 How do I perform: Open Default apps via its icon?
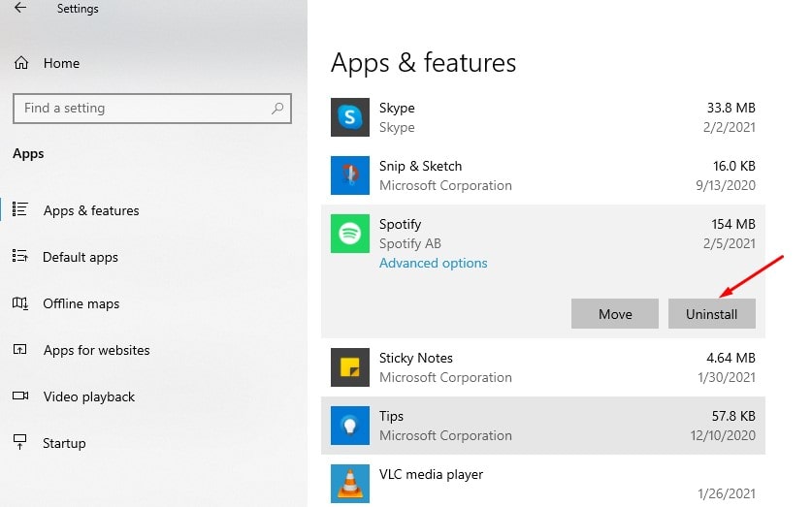[19, 256]
